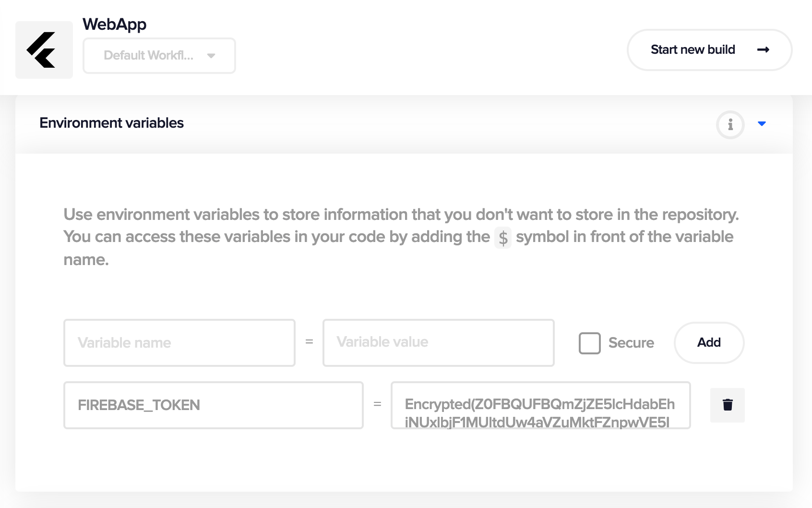Click the Flutter logo app icon
Screen dimensions: 812x508
pos(44,50)
